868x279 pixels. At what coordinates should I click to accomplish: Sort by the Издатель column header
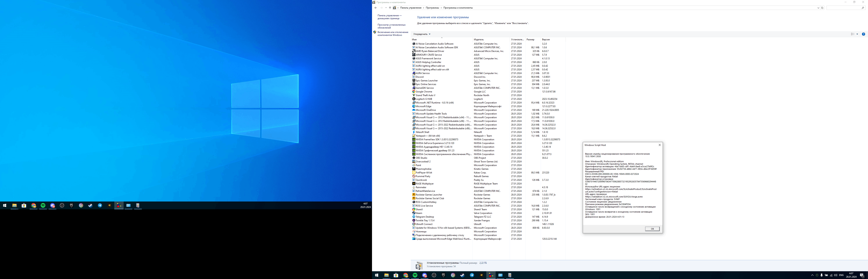pyautogui.click(x=491, y=39)
